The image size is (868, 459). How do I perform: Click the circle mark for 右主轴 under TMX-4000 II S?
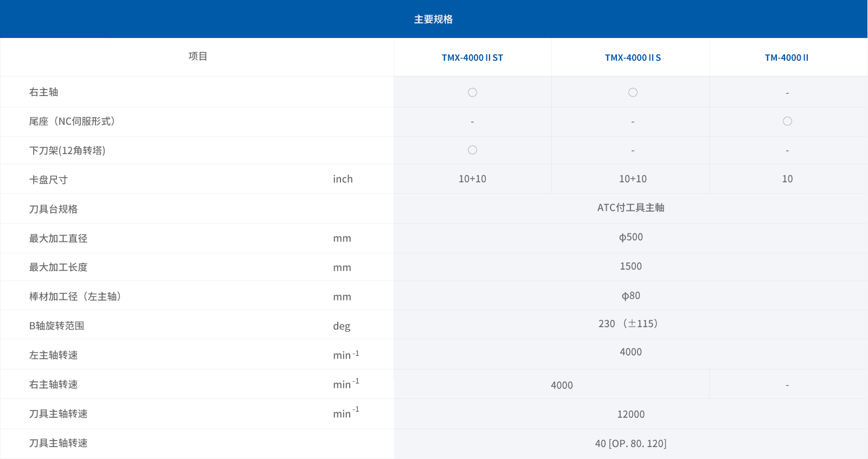point(633,92)
